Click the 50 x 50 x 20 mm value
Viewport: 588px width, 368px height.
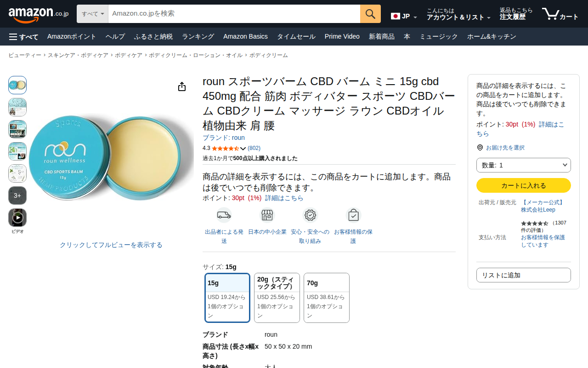coord(288,346)
